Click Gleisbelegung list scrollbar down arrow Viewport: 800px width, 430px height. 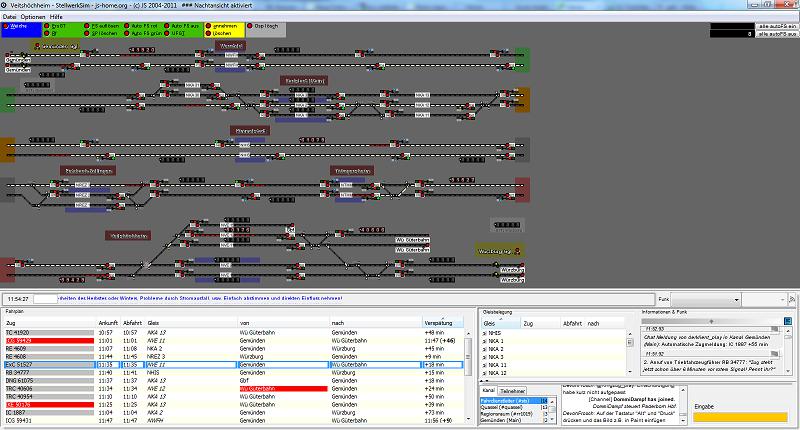click(630, 372)
